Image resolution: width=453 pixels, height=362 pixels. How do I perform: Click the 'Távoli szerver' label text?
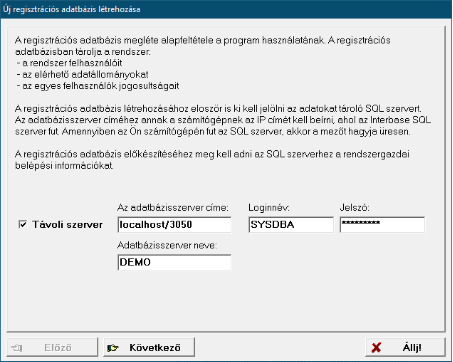(x=67, y=225)
